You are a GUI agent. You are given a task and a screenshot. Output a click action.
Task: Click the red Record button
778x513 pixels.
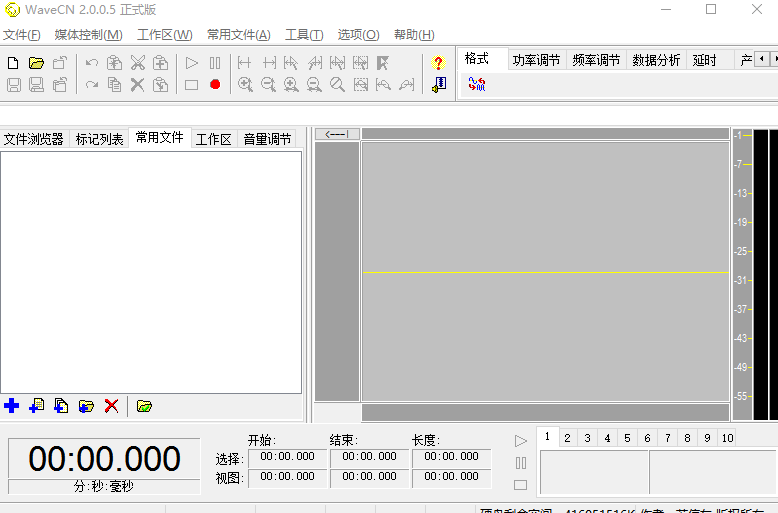pos(215,85)
